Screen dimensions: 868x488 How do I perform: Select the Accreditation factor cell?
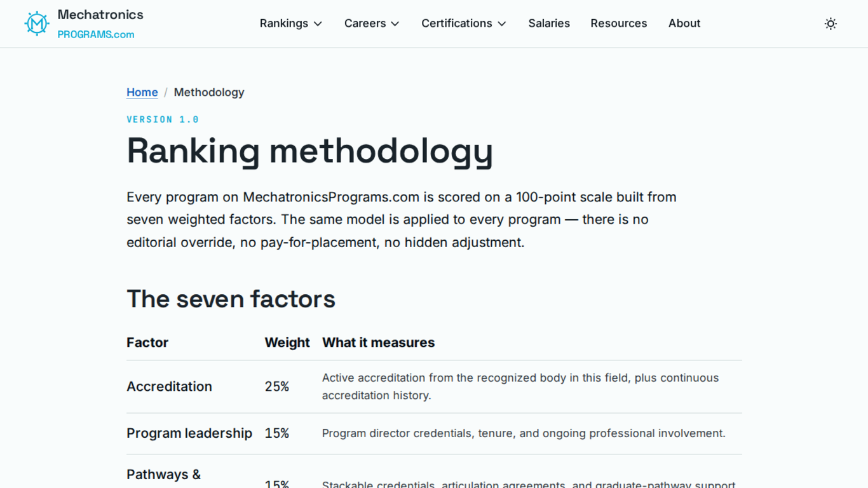169,386
